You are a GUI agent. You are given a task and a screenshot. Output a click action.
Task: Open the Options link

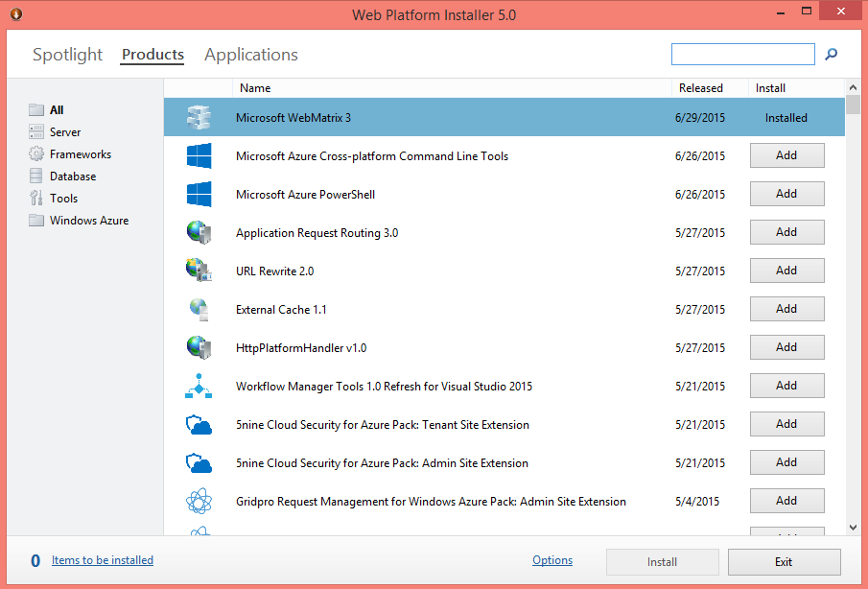pos(552,560)
